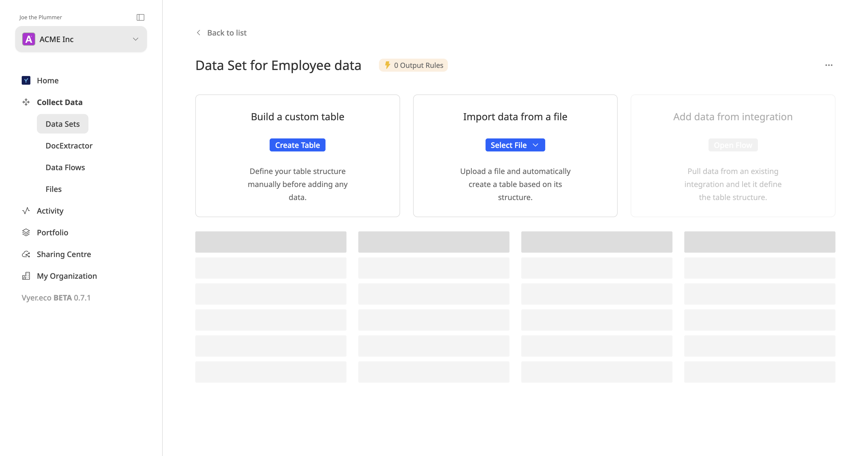The image size is (868, 456).
Task: Open the Data Sets menu item
Action: [x=63, y=124]
